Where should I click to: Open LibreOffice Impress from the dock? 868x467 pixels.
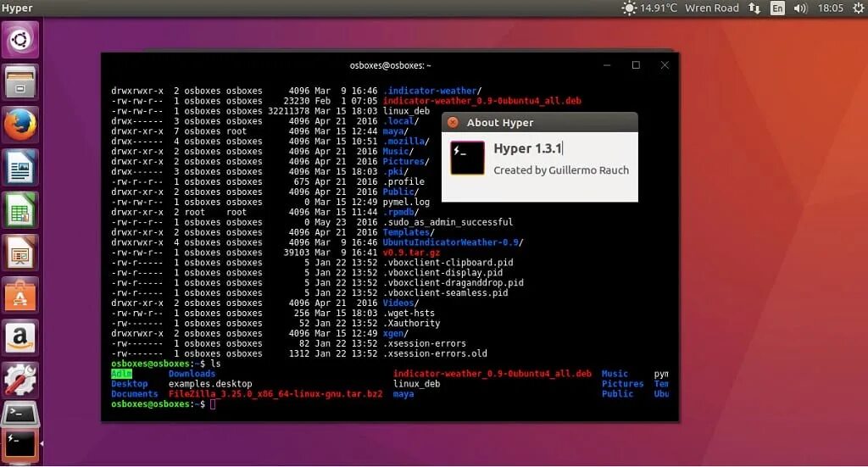coord(20,253)
